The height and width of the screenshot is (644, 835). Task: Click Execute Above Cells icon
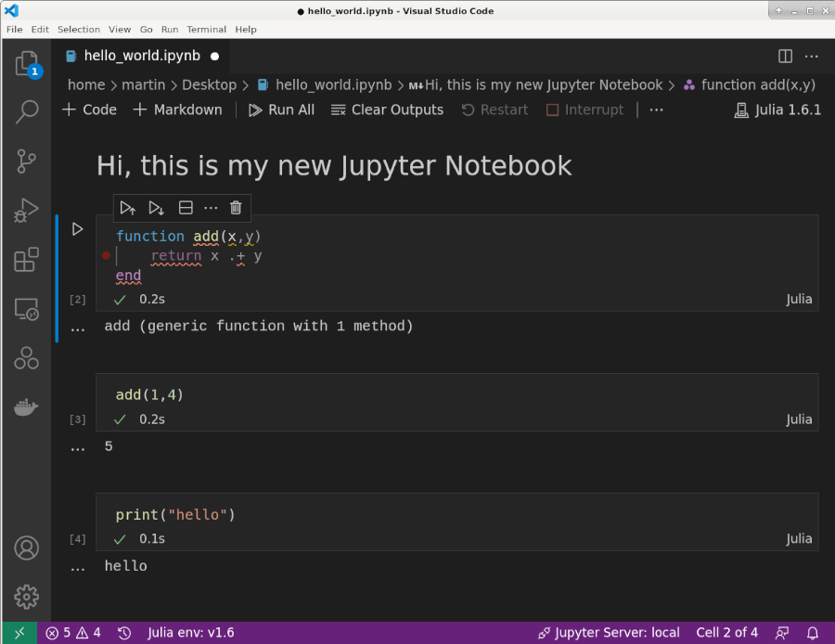tap(128, 208)
